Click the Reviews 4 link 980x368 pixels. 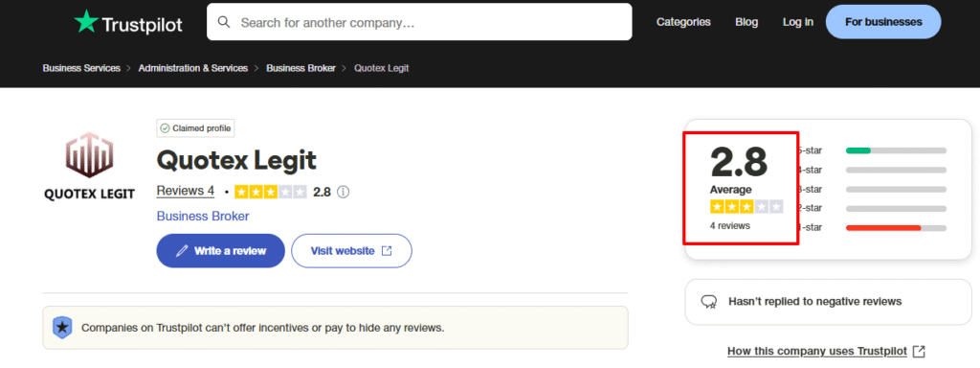[x=186, y=191]
